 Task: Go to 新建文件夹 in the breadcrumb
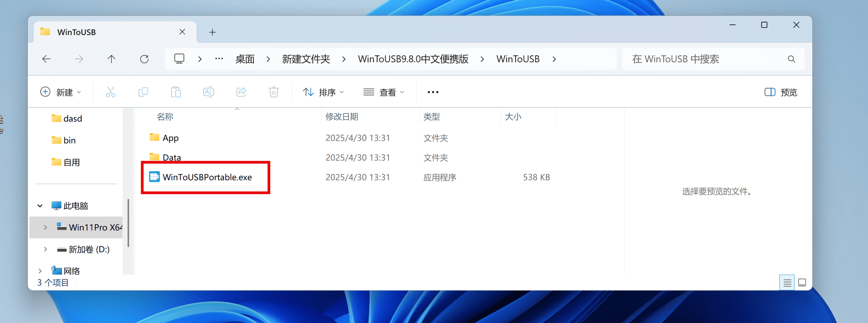point(306,59)
